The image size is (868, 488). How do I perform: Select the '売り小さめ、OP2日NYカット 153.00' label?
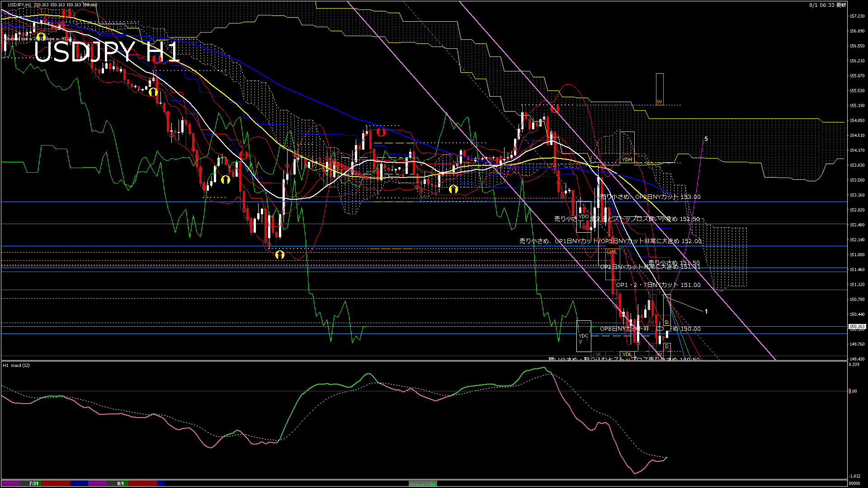[x=650, y=197]
